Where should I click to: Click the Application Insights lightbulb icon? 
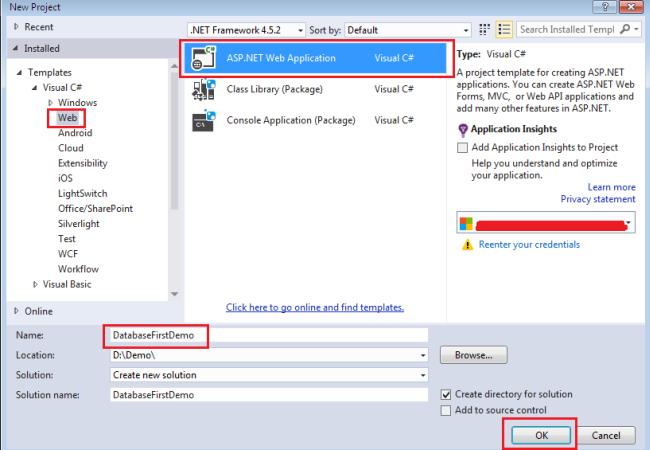[x=463, y=130]
